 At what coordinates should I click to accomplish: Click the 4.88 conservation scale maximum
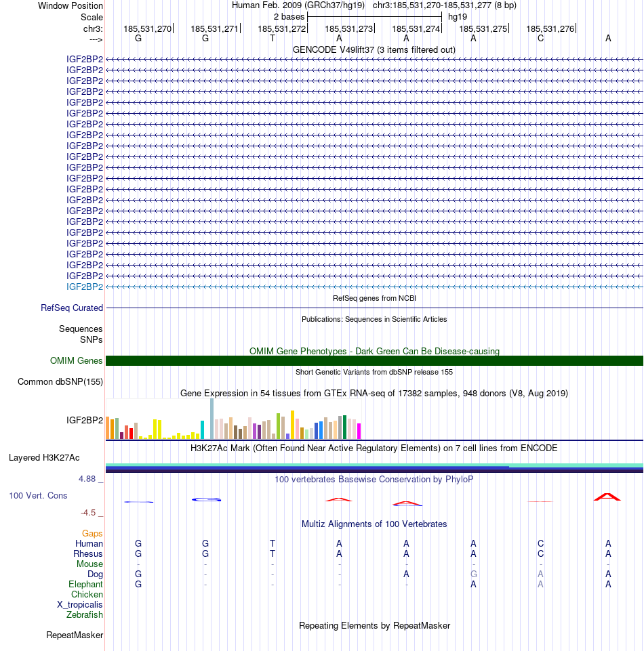(87, 479)
